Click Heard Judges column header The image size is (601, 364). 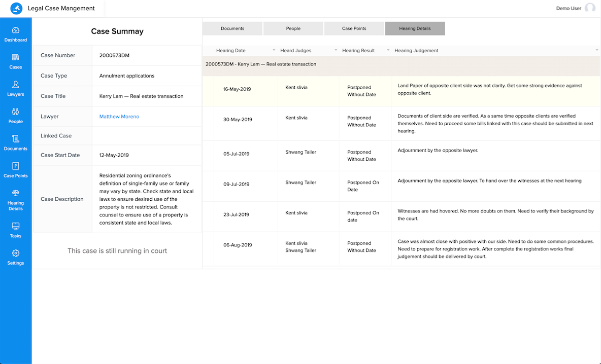pos(295,51)
